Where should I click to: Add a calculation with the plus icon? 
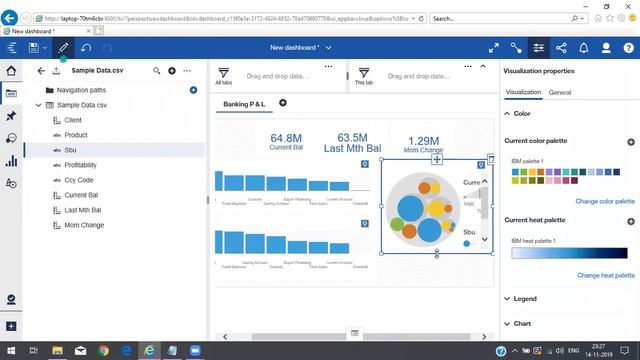pos(172,71)
